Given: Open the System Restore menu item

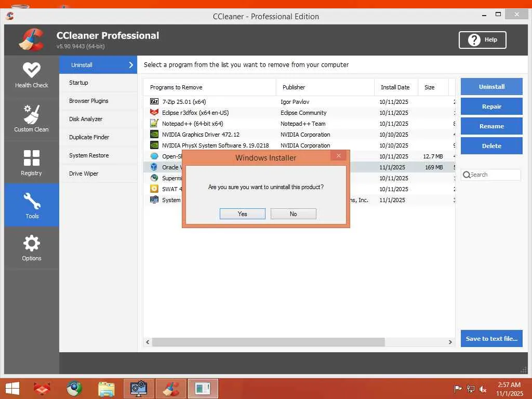Looking at the screenshot, I should 98,155.
